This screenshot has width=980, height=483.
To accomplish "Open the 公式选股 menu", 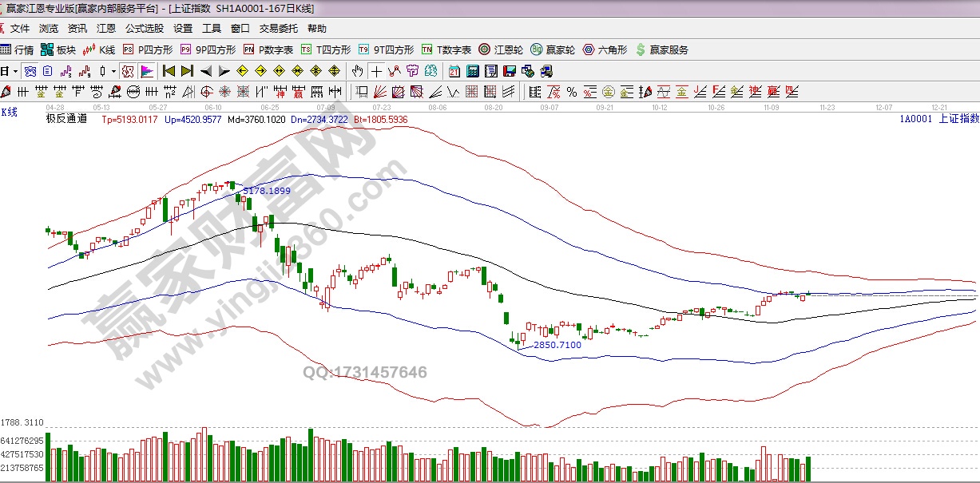I will (x=144, y=28).
